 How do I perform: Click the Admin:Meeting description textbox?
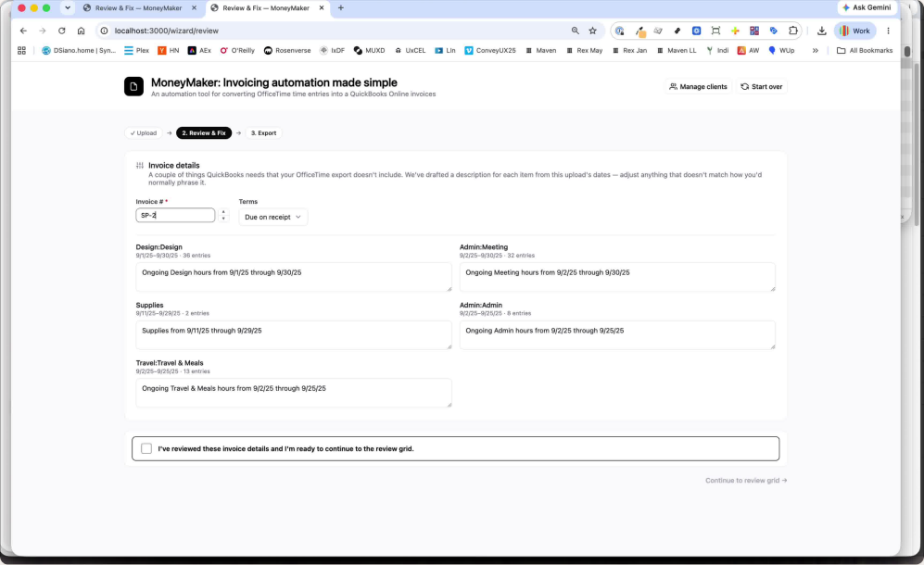coord(617,277)
